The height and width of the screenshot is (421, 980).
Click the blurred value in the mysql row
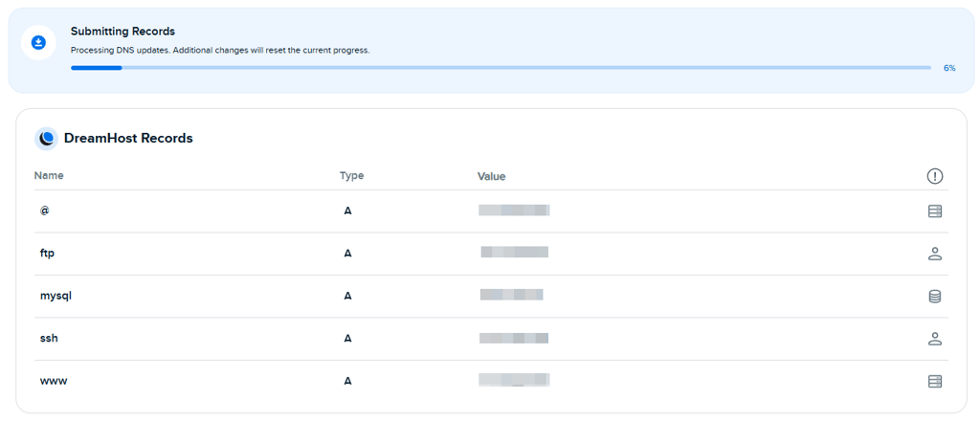point(511,294)
